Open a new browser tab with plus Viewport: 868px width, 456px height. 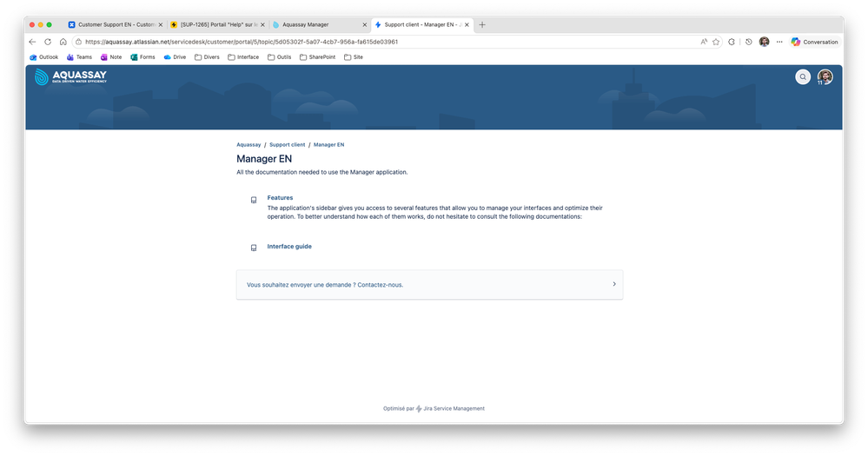pyautogui.click(x=482, y=25)
